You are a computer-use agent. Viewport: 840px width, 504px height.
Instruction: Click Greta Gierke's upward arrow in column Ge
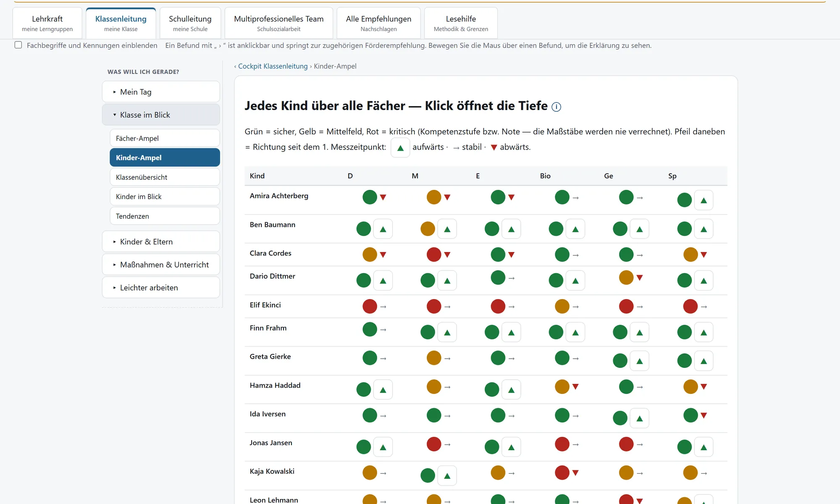click(x=639, y=361)
